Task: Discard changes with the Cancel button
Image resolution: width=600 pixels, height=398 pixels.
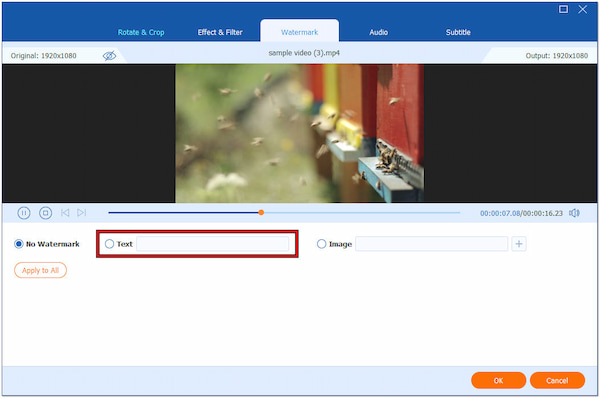Action: (x=557, y=380)
